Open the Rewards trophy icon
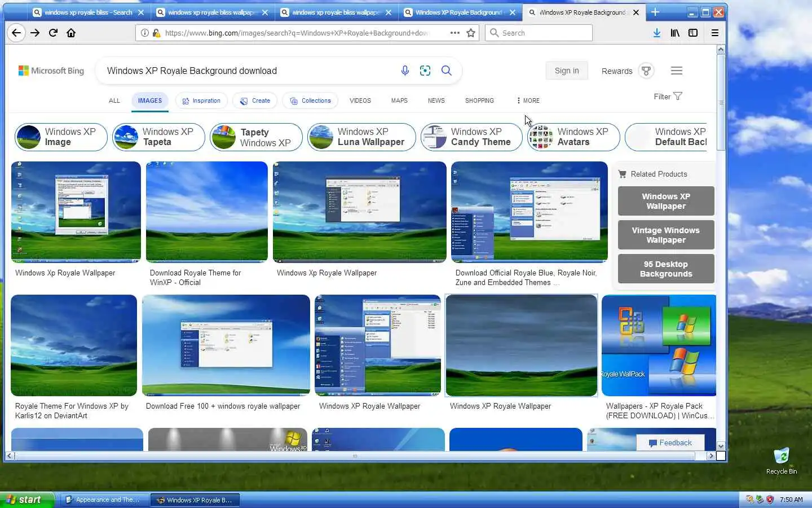This screenshot has width=812, height=508. [x=646, y=71]
